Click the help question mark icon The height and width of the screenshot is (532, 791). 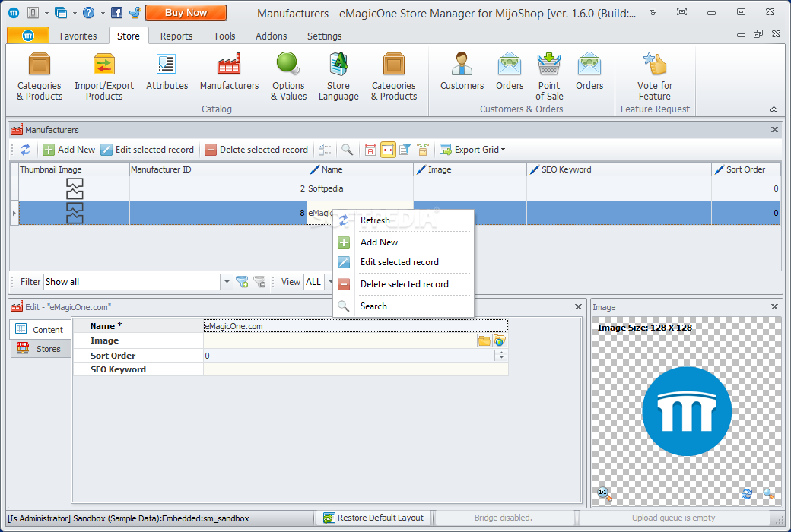89,13
